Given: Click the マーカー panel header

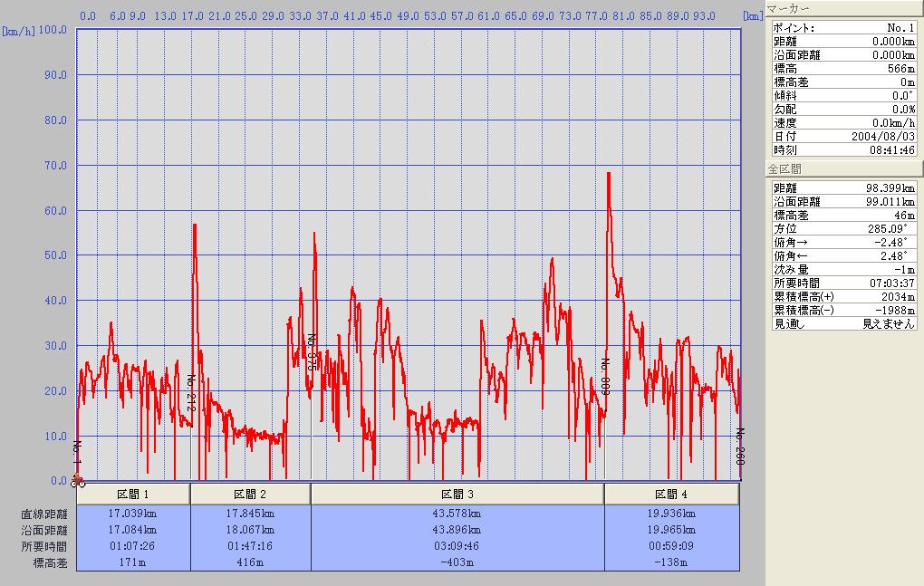Looking at the screenshot, I should point(842,9).
